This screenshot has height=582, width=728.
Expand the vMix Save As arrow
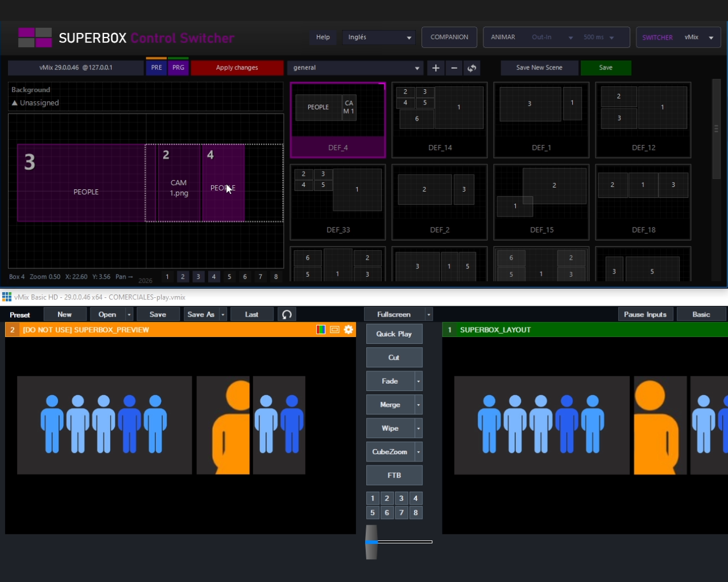point(223,314)
